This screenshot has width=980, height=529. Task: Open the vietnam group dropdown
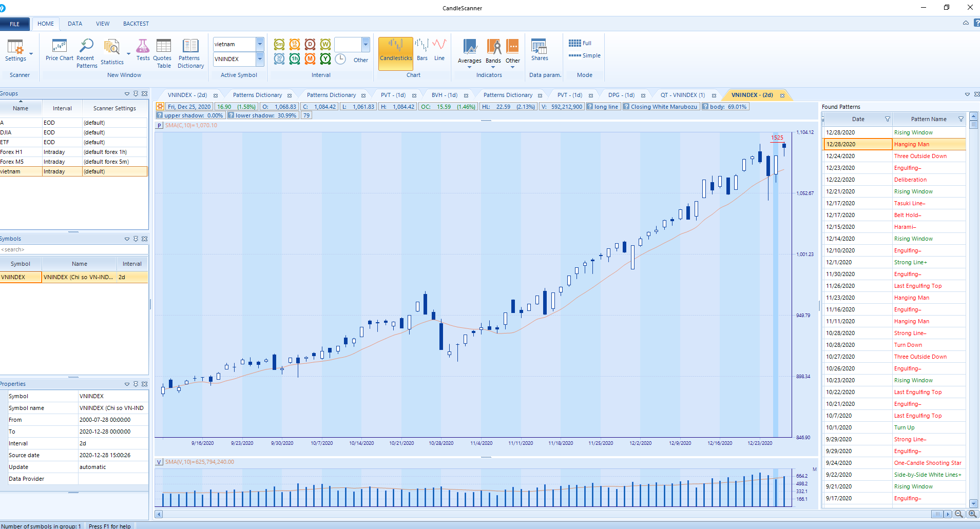click(260, 44)
